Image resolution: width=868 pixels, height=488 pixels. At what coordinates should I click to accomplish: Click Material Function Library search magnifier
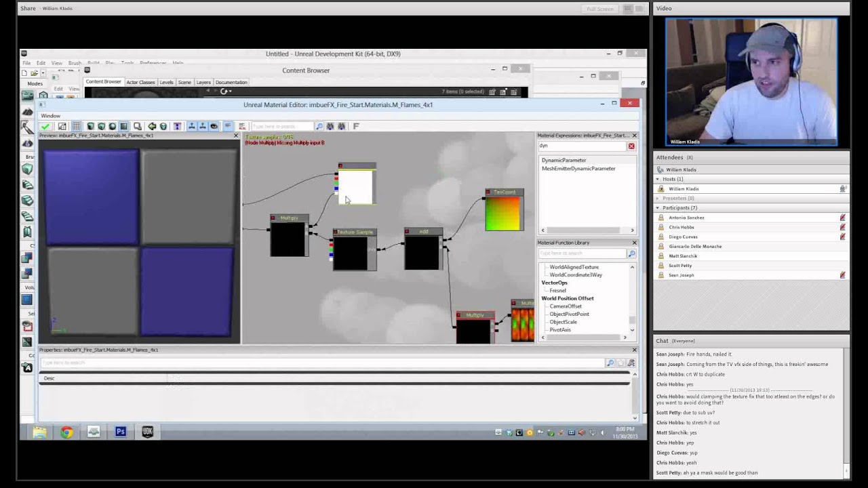click(631, 253)
